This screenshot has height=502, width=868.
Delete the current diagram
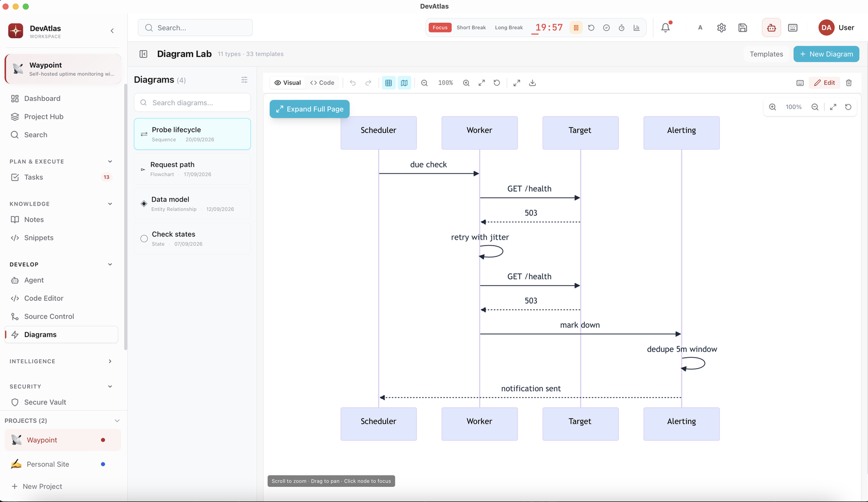point(848,83)
